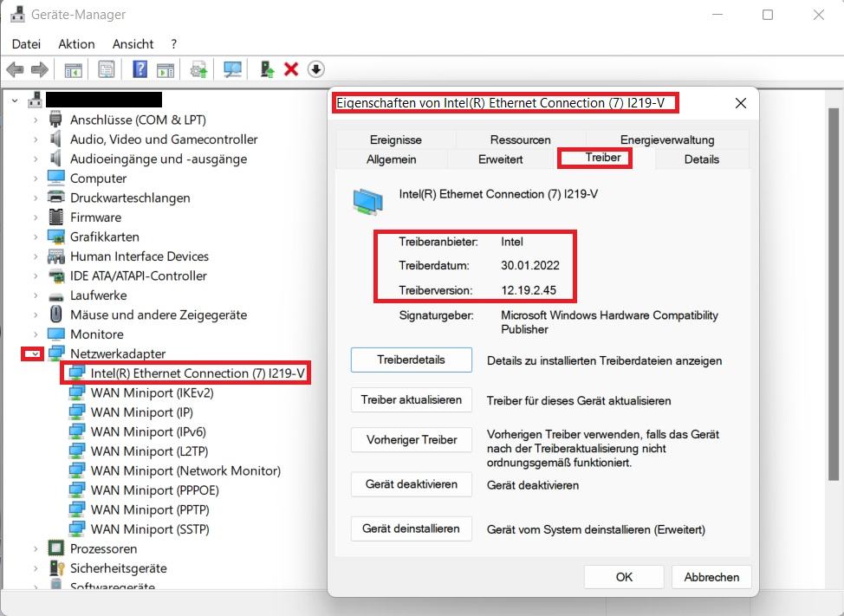Expand the Prozessoren node
Screen dimensions: 844x616
(x=36, y=548)
